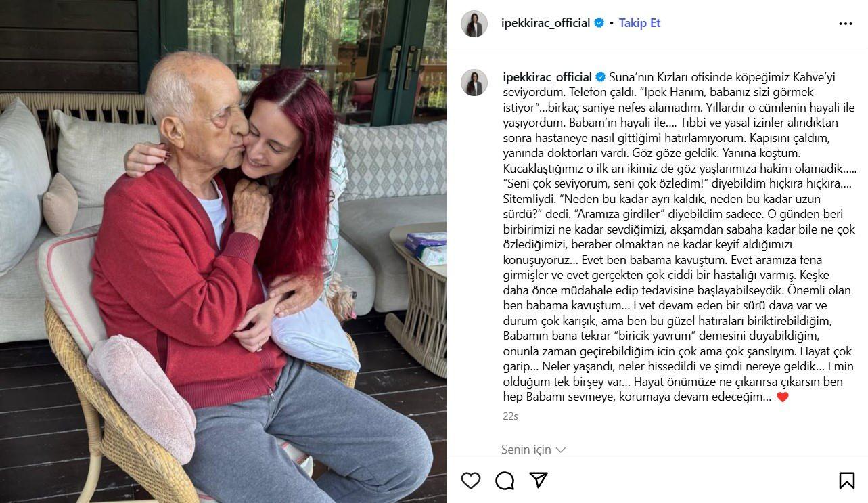Click the verified badge in the header

pyautogui.click(x=599, y=23)
